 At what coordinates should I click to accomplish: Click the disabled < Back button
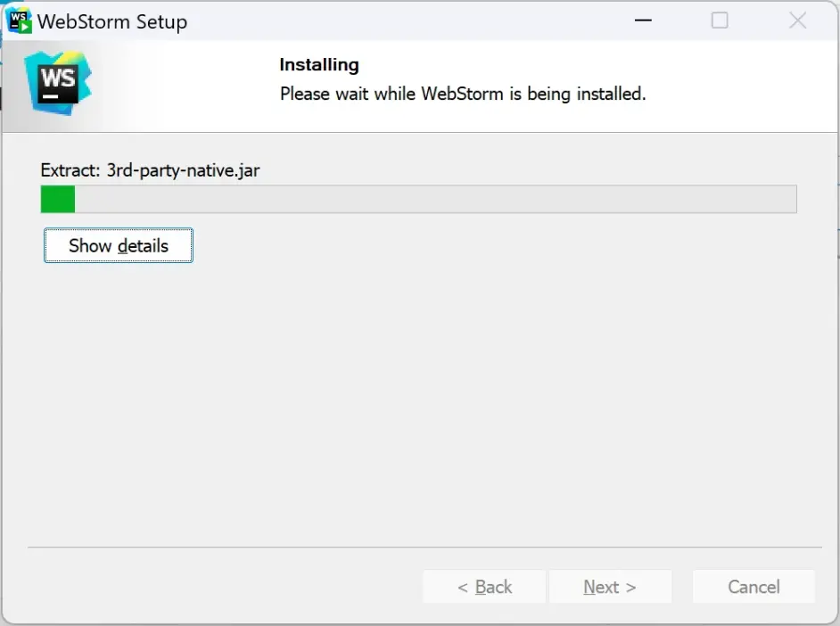484,587
